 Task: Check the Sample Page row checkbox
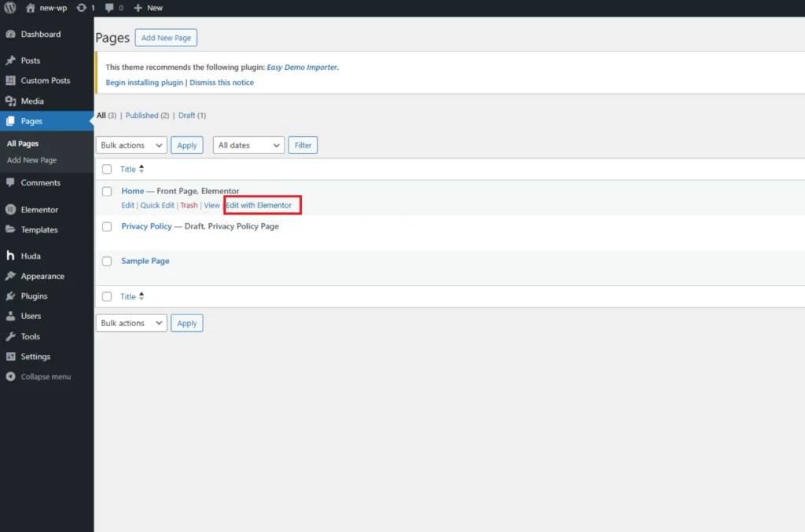[107, 261]
